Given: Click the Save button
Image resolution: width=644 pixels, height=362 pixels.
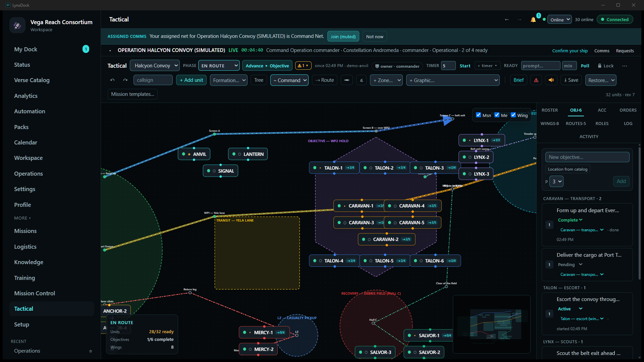Looking at the screenshot, I should [x=571, y=80].
